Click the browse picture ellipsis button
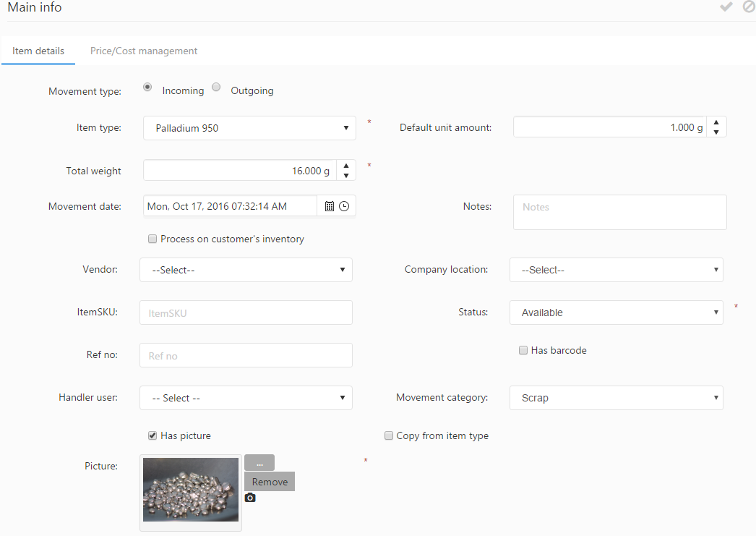This screenshot has height=536, width=756. click(x=259, y=463)
